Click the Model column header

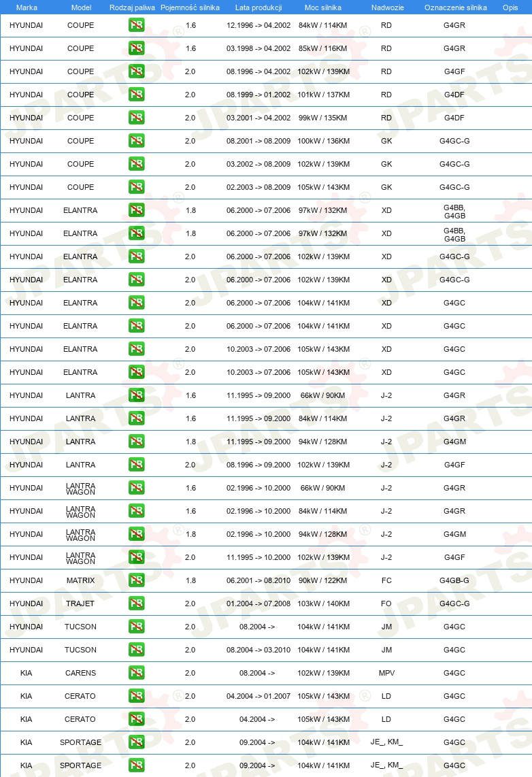pos(81,7)
